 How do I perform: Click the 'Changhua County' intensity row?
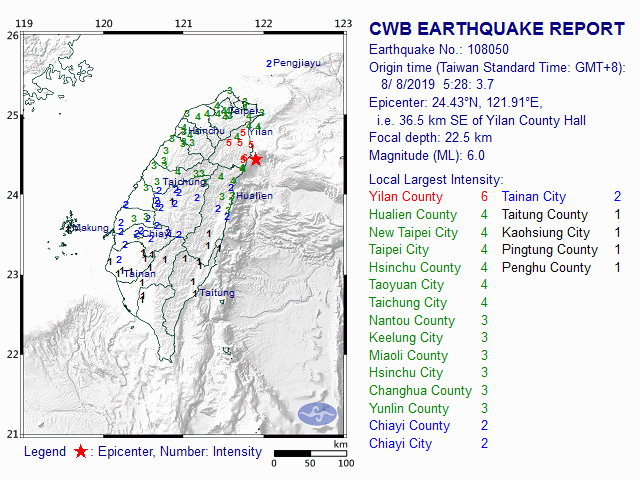pos(428,391)
